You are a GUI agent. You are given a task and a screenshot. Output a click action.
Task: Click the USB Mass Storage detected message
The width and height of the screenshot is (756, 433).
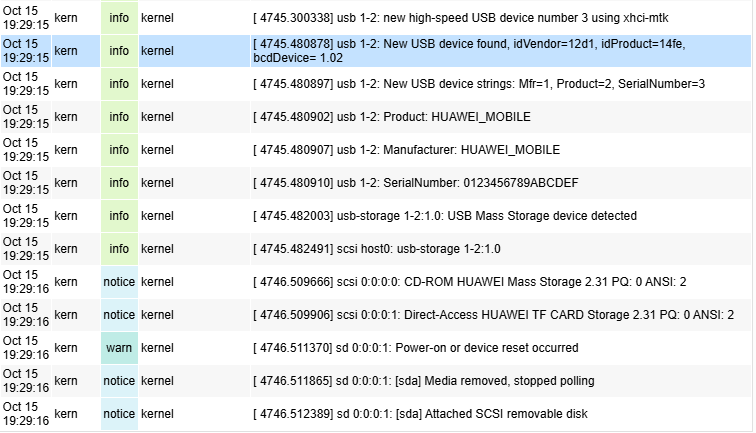click(445, 216)
